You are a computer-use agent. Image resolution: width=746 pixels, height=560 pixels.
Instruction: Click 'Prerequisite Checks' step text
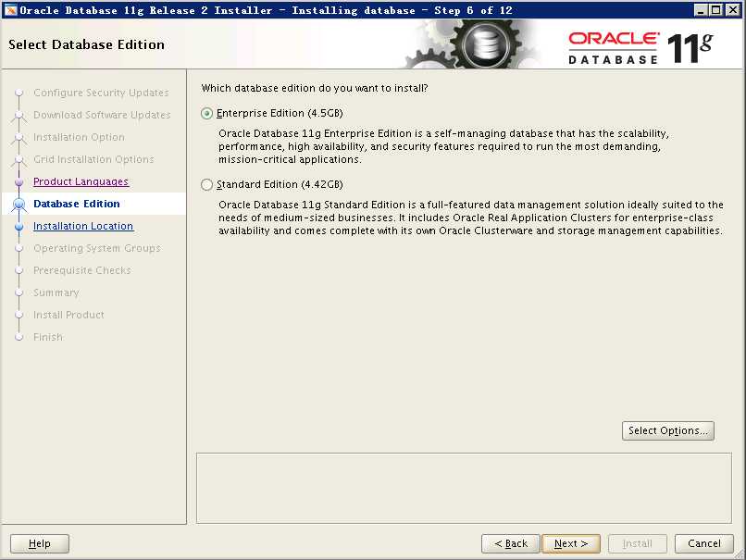pos(82,270)
